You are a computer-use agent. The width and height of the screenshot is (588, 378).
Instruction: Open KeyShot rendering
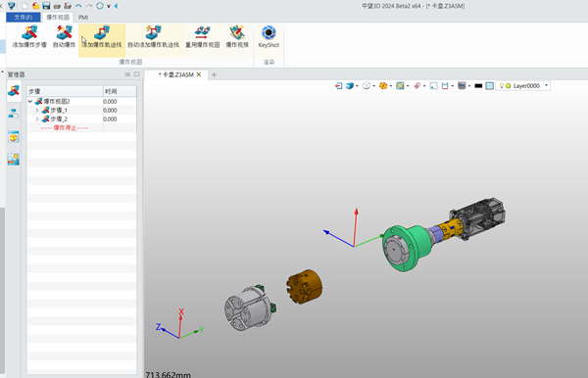click(269, 36)
